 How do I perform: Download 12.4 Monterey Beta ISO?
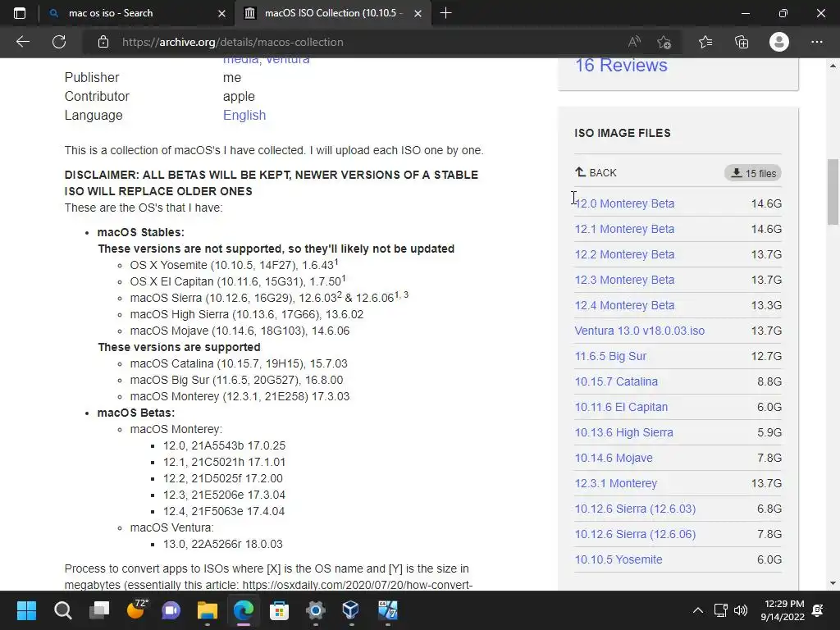click(624, 305)
